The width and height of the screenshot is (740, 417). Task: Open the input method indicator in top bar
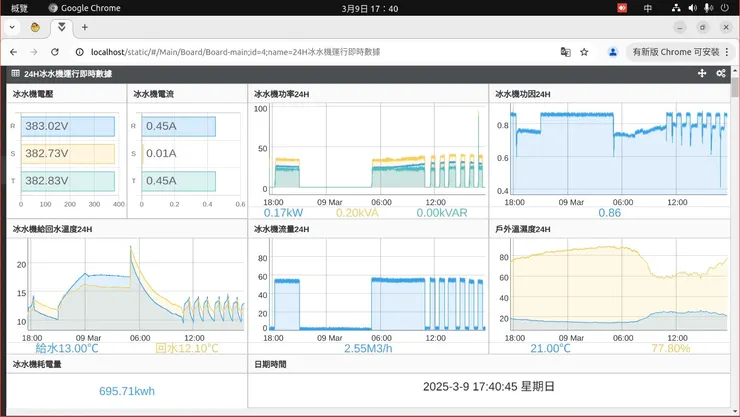point(648,8)
